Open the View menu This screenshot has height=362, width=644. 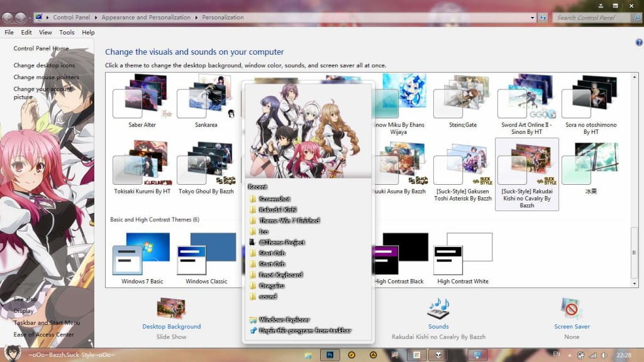[x=45, y=32]
